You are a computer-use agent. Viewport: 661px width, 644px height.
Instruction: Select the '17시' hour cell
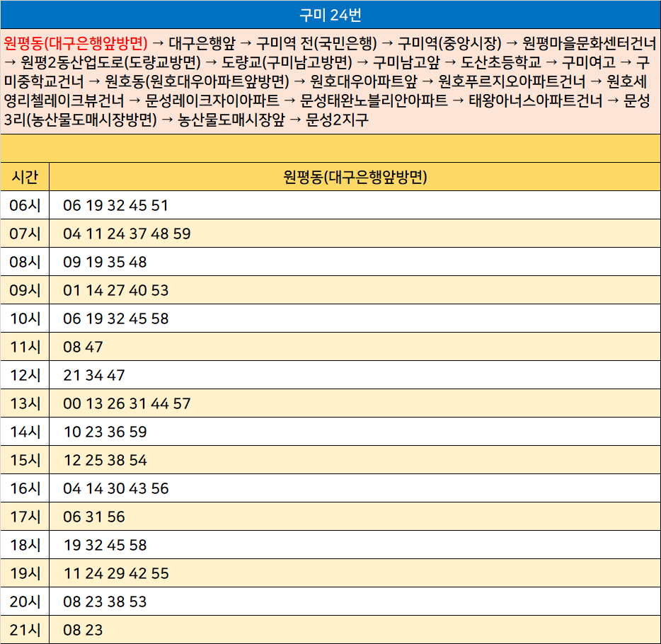pyautogui.click(x=25, y=517)
